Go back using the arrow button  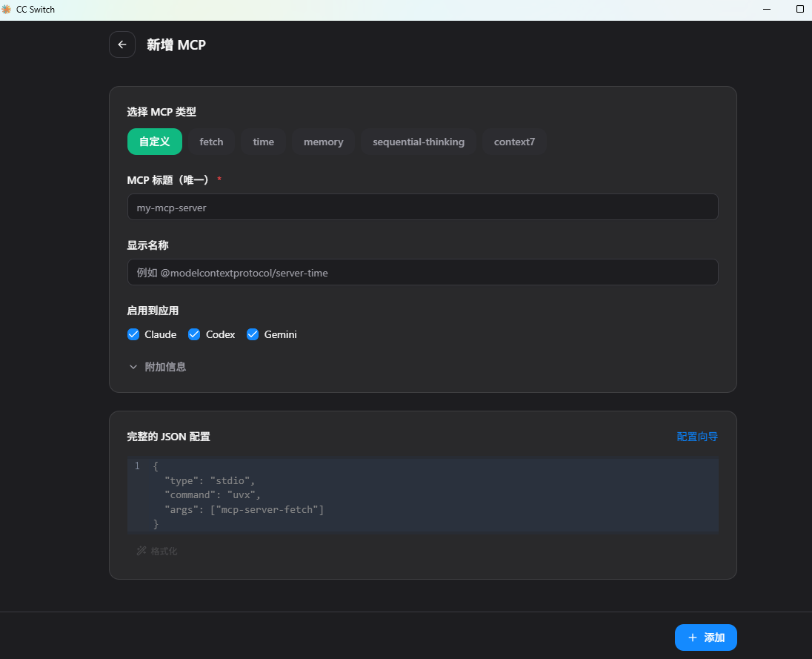(122, 44)
